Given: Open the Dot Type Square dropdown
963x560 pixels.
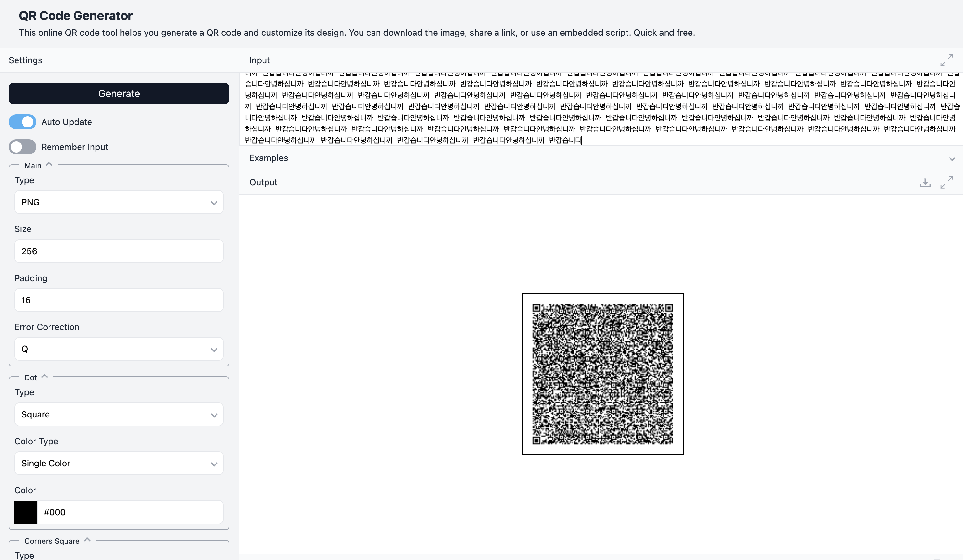Looking at the screenshot, I should tap(119, 414).
